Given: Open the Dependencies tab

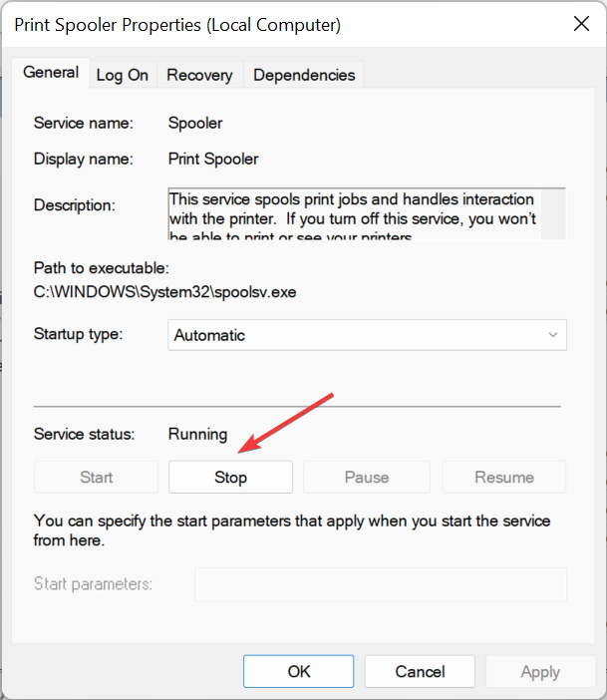Looking at the screenshot, I should tap(304, 75).
